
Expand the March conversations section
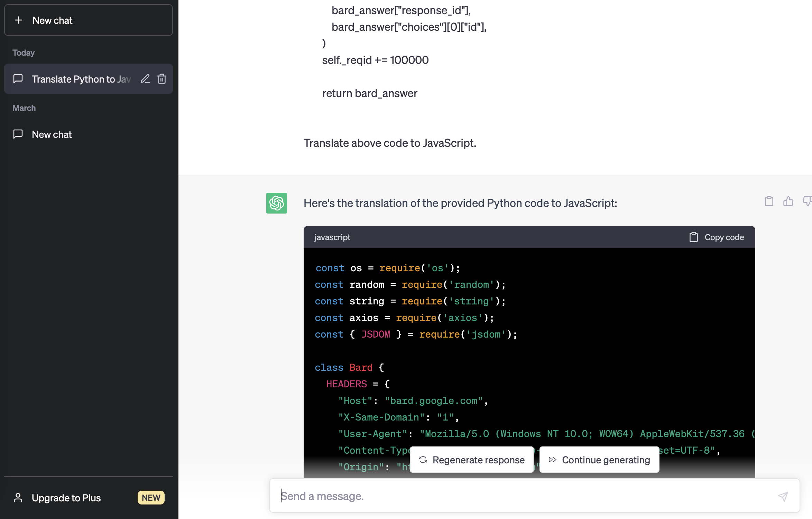coord(24,107)
